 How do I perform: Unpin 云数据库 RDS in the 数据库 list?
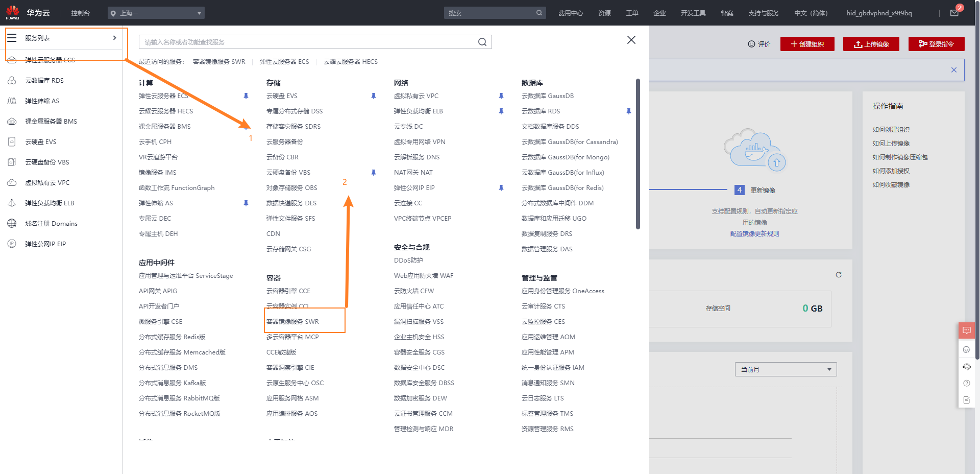pyautogui.click(x=629, y=111)
